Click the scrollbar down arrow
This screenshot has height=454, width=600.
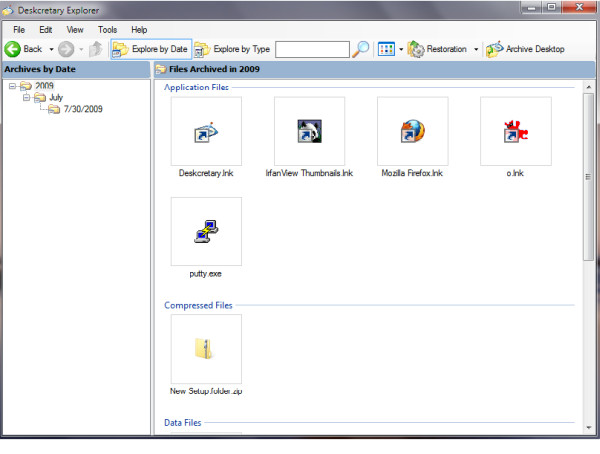589,428
